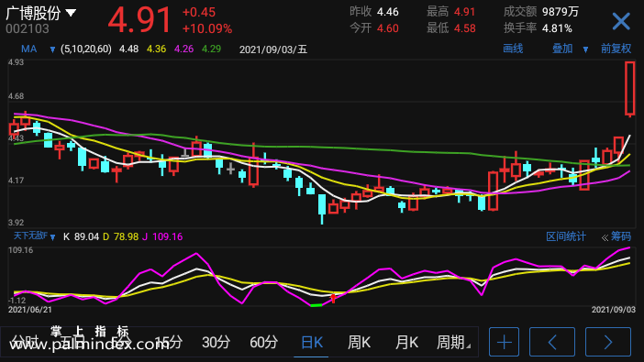644x362 pixels.
Task: Open the 天下无敌 indicator dropdown
Action: pyautogui.click(x=52, y=236)
